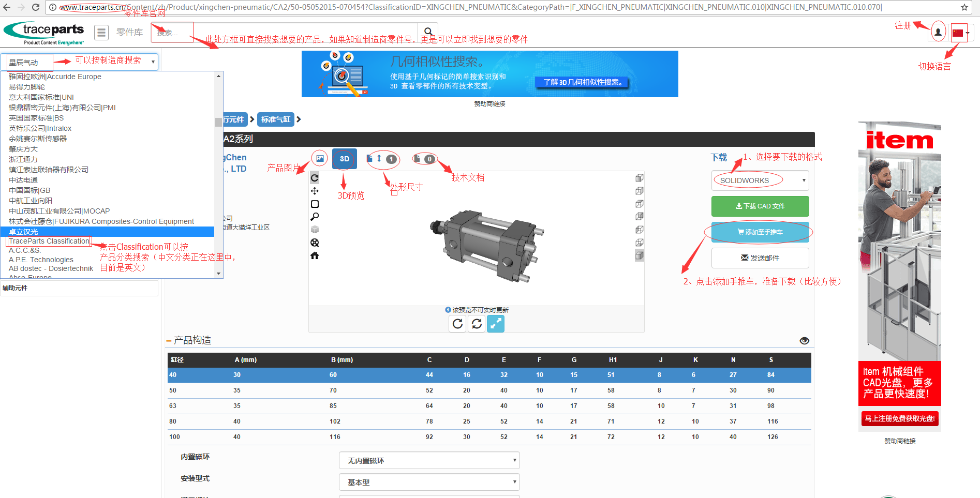
Task: Select the table row with 缸径 63
Action: (489, 406)
